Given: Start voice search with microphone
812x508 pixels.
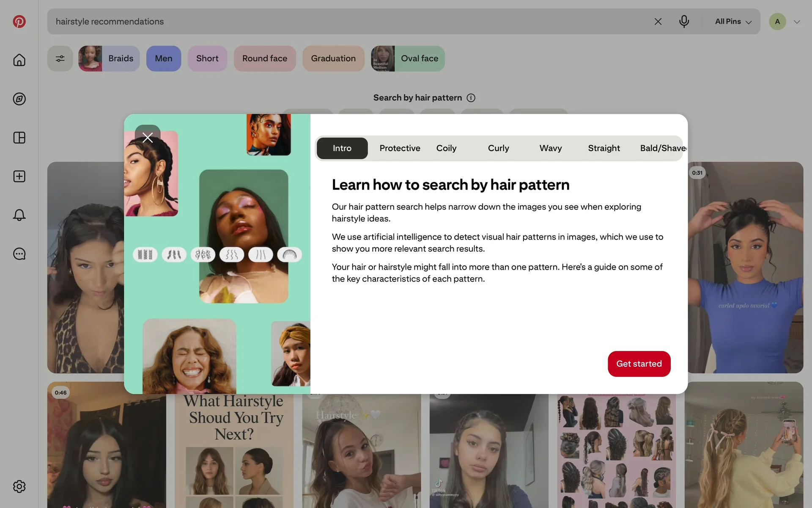Looking at the screenshot, I should 684,21.
